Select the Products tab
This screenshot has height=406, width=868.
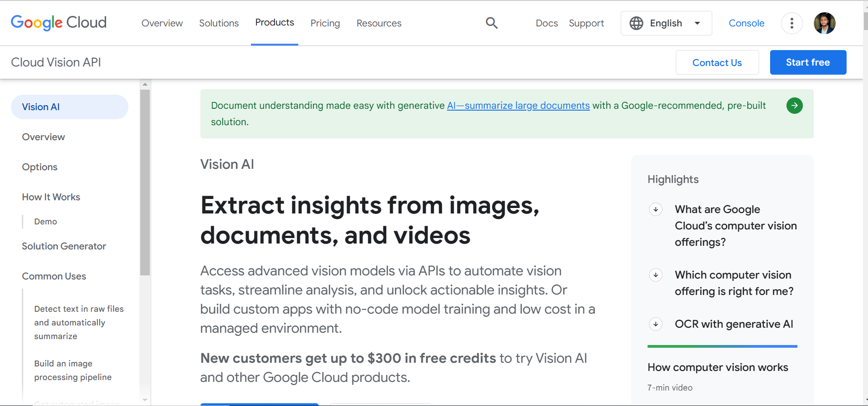tap(275, 23)
